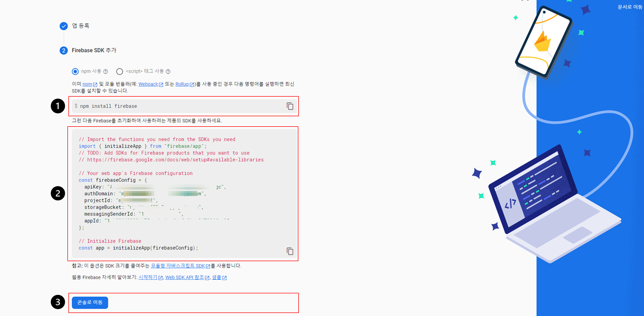Click the npm install firebase command text
This screenshot has height=316, width=644.
point(108,106)
